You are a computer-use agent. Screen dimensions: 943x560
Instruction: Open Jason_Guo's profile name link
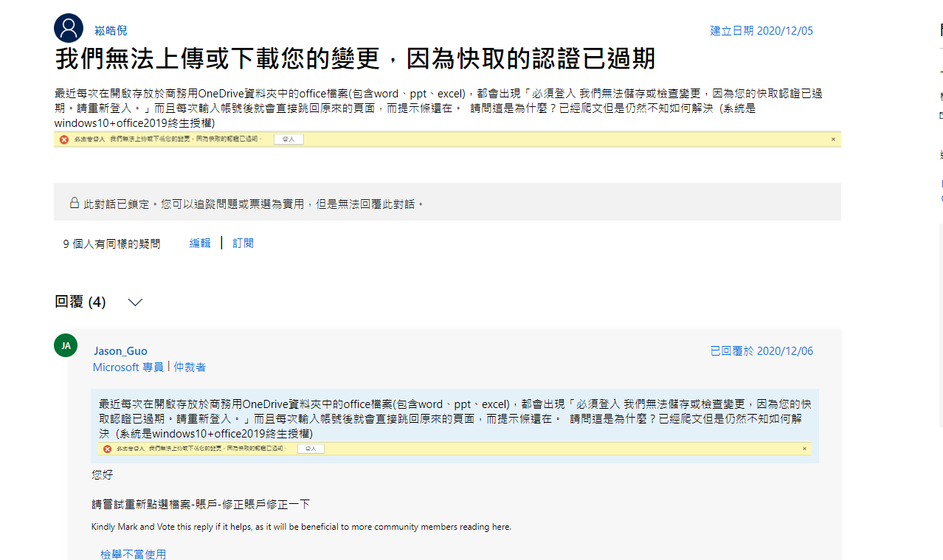(x=120, y=350)
